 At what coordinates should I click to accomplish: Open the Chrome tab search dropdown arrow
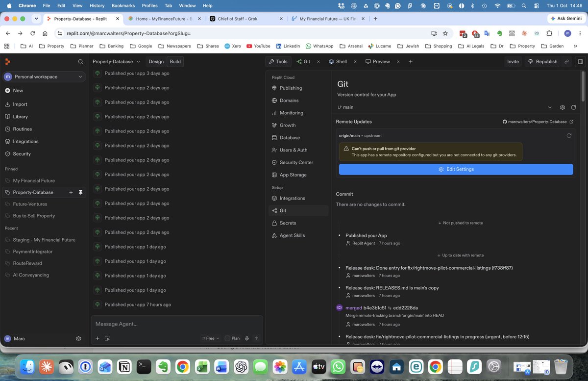click(x=36, y=19)
